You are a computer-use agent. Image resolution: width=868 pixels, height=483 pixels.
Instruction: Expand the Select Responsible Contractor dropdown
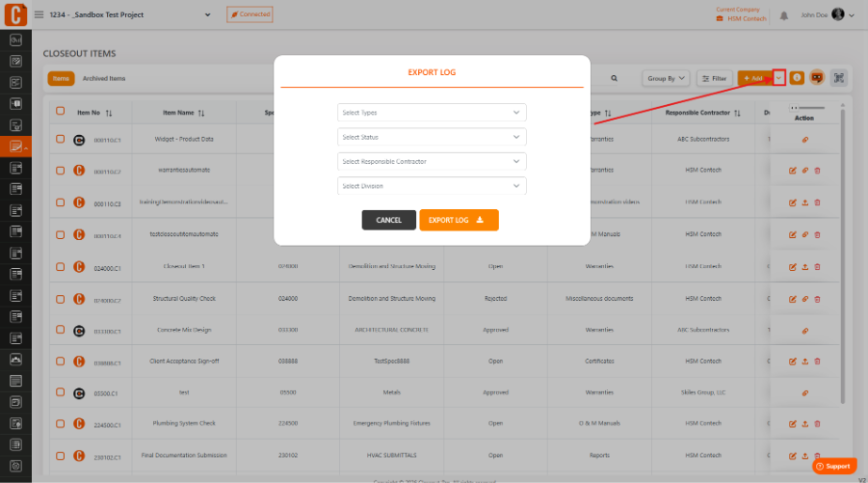(432, 161)
